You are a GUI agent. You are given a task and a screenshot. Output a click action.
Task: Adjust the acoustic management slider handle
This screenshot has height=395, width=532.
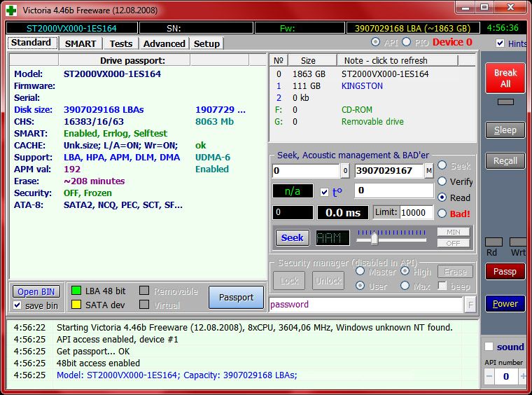click(x=374, y=238)
